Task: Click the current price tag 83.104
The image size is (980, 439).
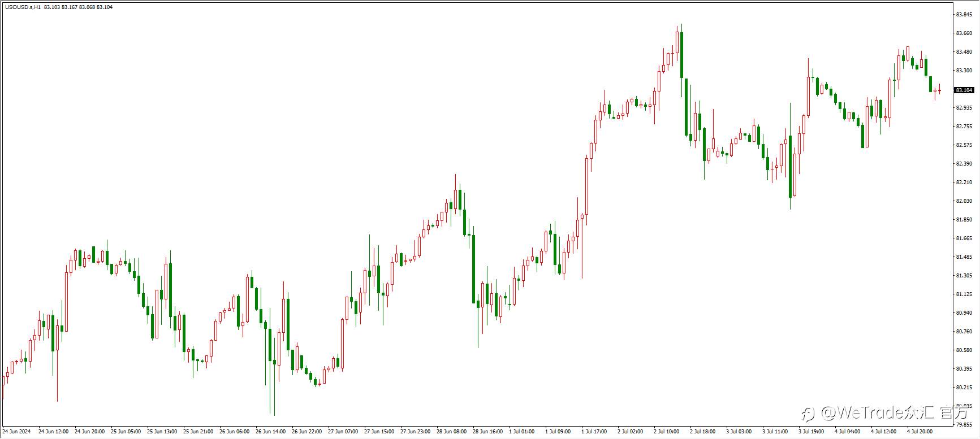Action: (x=964, y=90)
